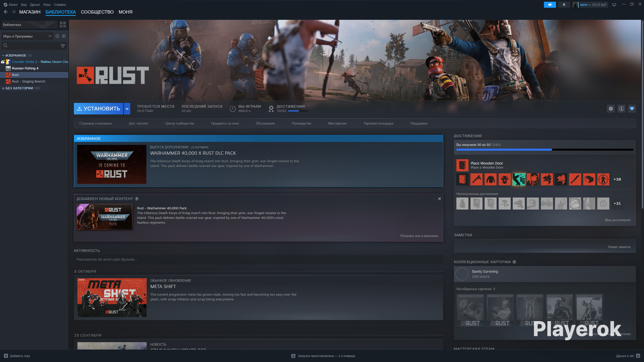Open the megaphone announcements button

tap(550, 5)
